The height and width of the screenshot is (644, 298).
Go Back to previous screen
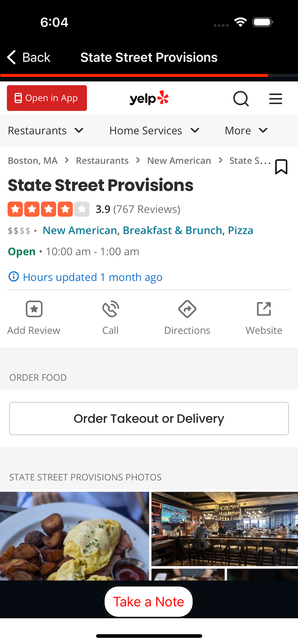coord(29,57)
